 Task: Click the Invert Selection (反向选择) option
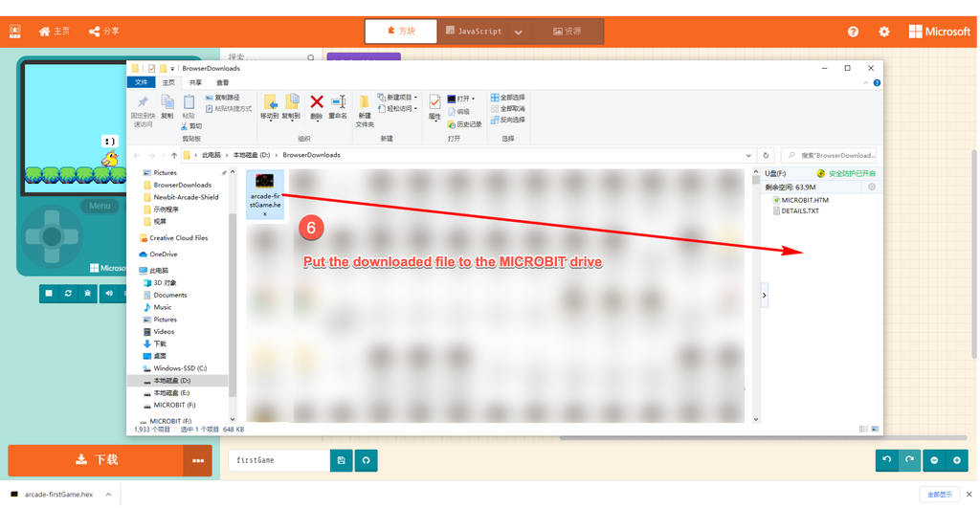click(507, 120)
